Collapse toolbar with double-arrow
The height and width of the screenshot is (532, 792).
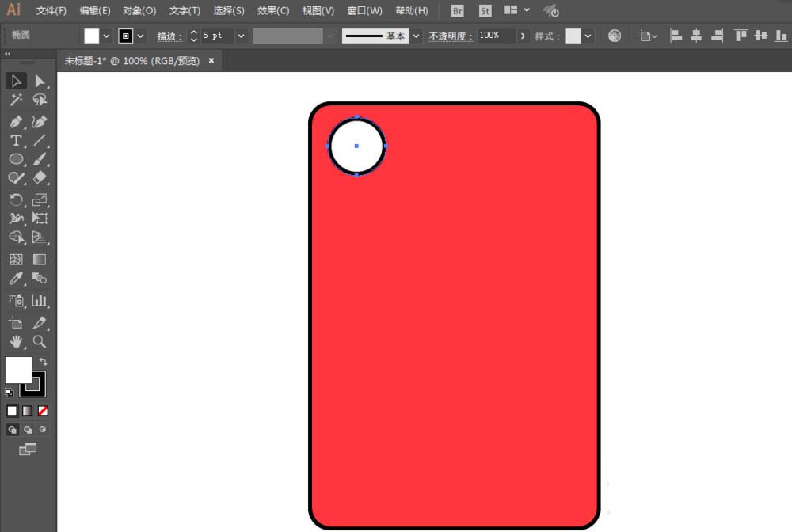[x=7, y=54]
